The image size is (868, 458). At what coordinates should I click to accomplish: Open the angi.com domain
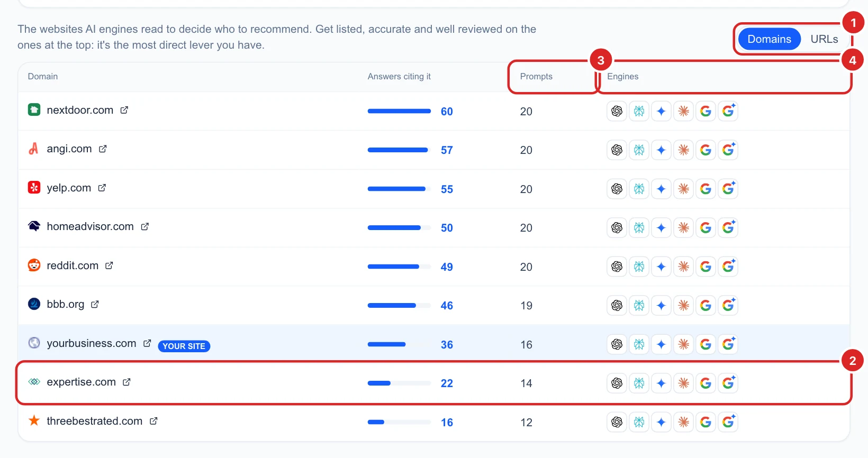coord(69,149)
